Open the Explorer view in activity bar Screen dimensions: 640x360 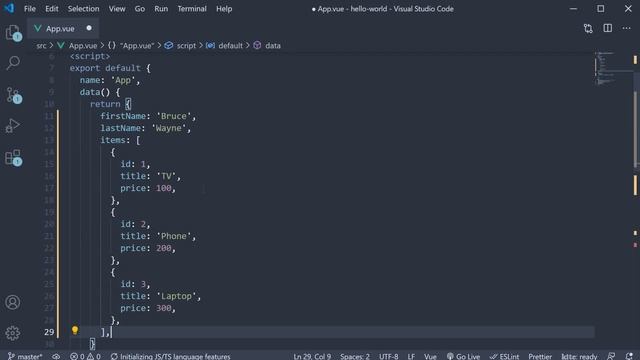(13, 33)
